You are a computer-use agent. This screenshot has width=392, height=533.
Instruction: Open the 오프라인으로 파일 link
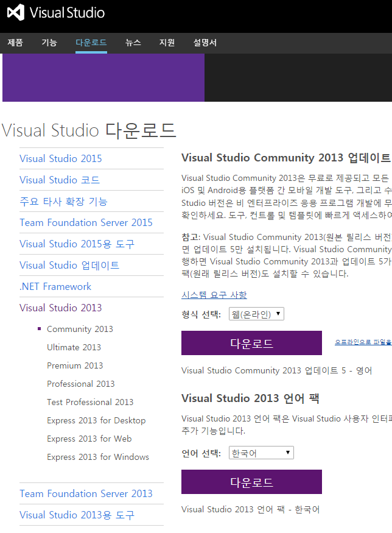click(363, 342)
